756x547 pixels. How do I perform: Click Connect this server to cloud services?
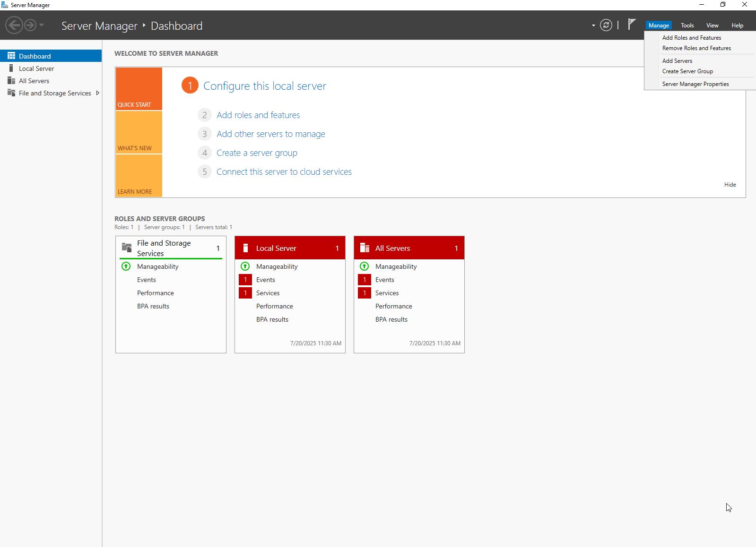click(284, 172)
